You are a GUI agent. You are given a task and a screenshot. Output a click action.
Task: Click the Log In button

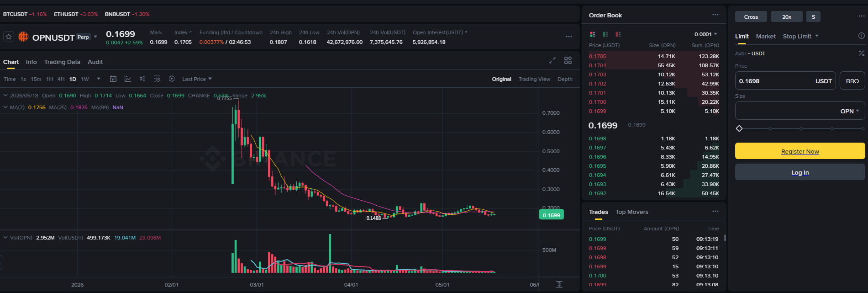(x=800, y=172)
